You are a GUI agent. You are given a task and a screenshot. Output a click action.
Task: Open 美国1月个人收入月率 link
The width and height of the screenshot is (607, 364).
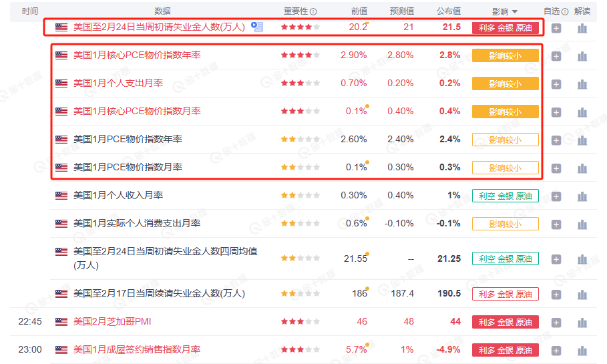coord(118,195)
